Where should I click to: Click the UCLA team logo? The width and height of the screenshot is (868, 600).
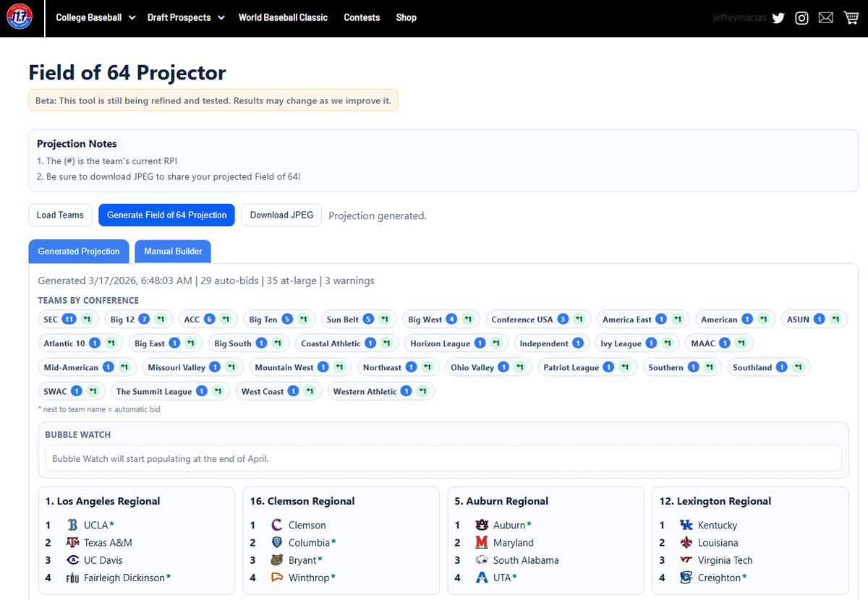click(x=72, y=526)
